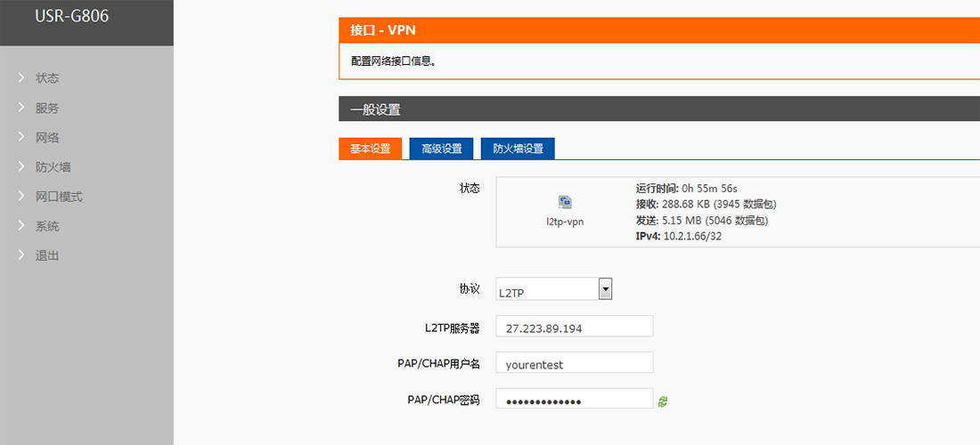This screenshot has height=445, width=980.
Task: Expand the chevron beside 状态
Action: (21, 78)
